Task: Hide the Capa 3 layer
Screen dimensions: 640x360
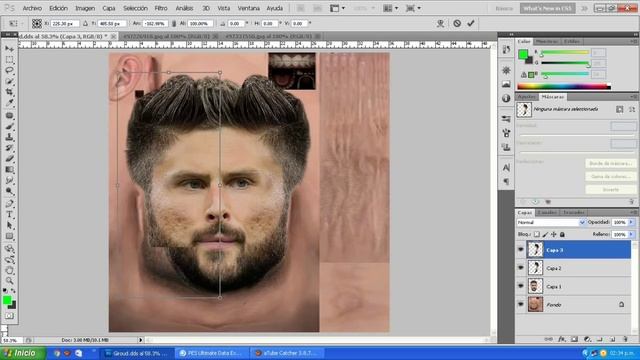Action: click(521, 249)
